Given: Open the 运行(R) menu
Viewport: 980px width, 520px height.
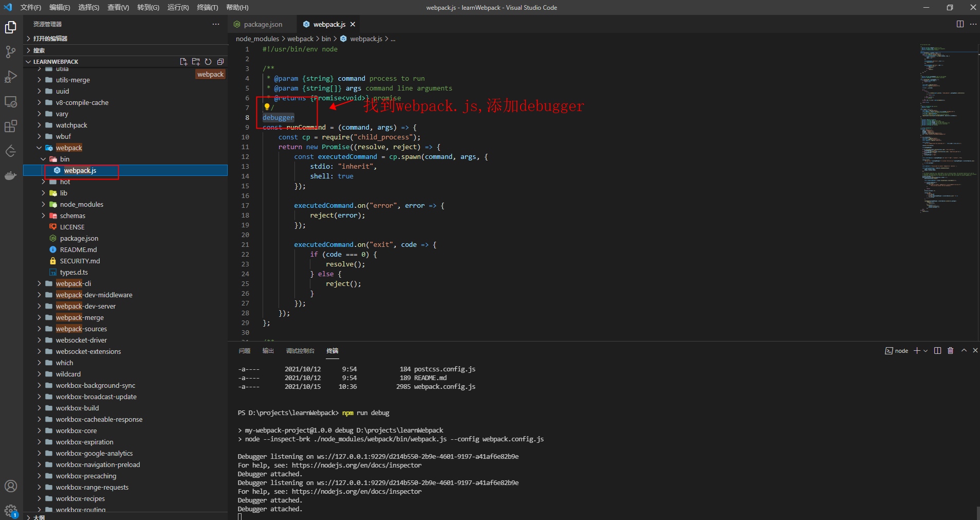Looking at the screenshot, I should 178,7.
